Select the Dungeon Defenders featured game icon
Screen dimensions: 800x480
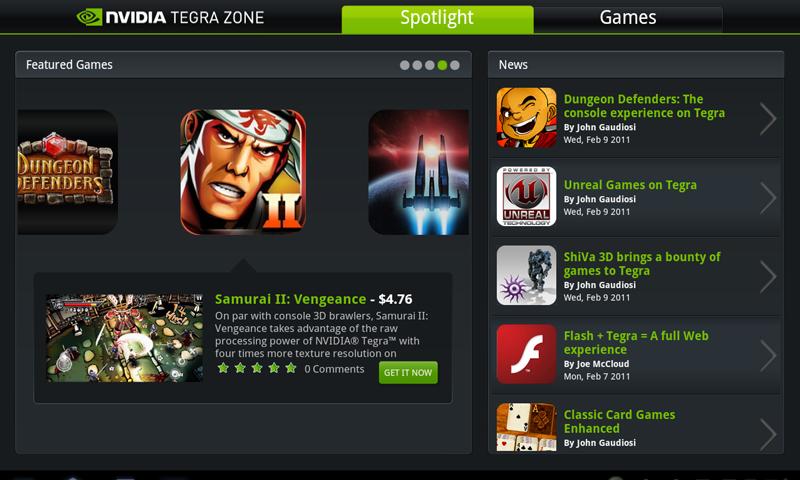coord(68,172)
